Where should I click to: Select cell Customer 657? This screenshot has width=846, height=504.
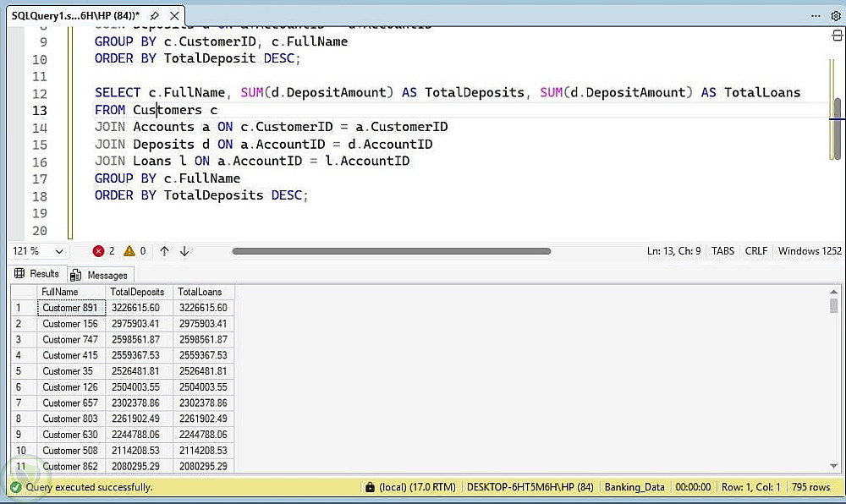71,403
